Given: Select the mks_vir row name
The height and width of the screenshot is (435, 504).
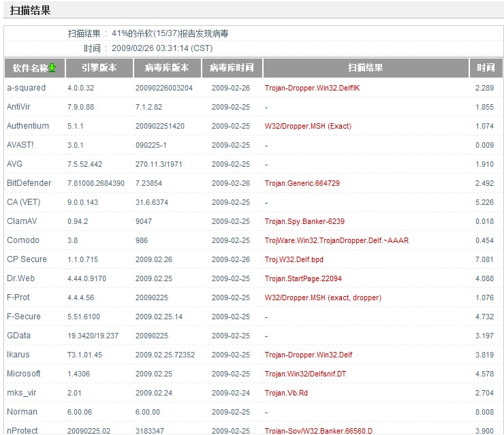Looking at the screenshot, I should coord(22,393).
